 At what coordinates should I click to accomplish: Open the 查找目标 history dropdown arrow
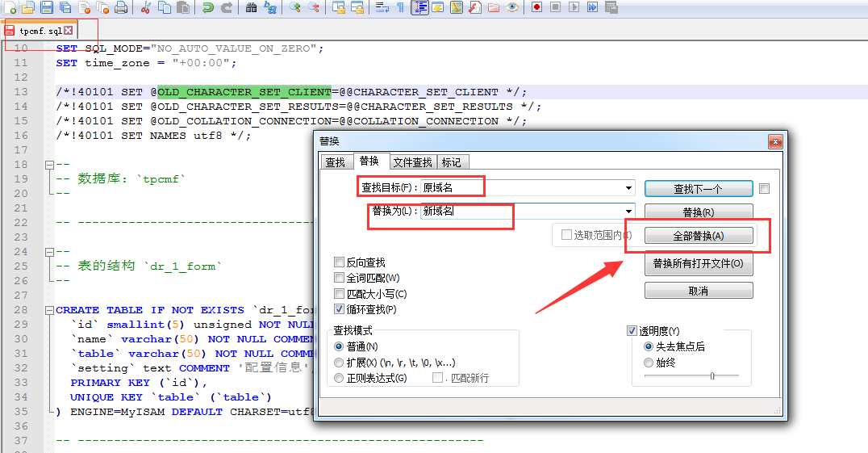coord(628,188)
